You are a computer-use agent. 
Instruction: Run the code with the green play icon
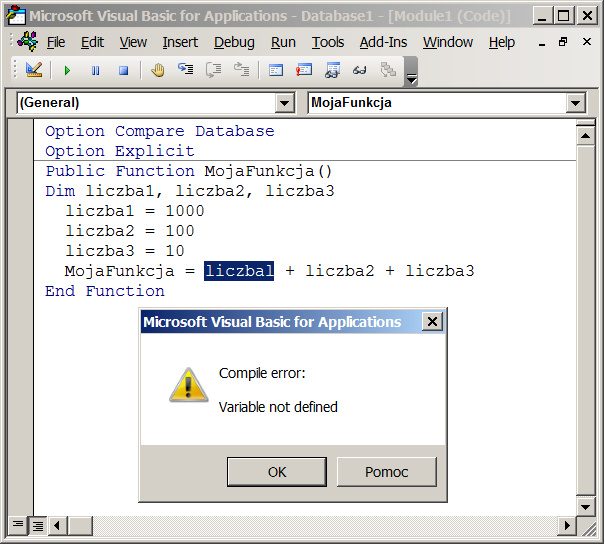pyautogui.click(x=68, y=71)
